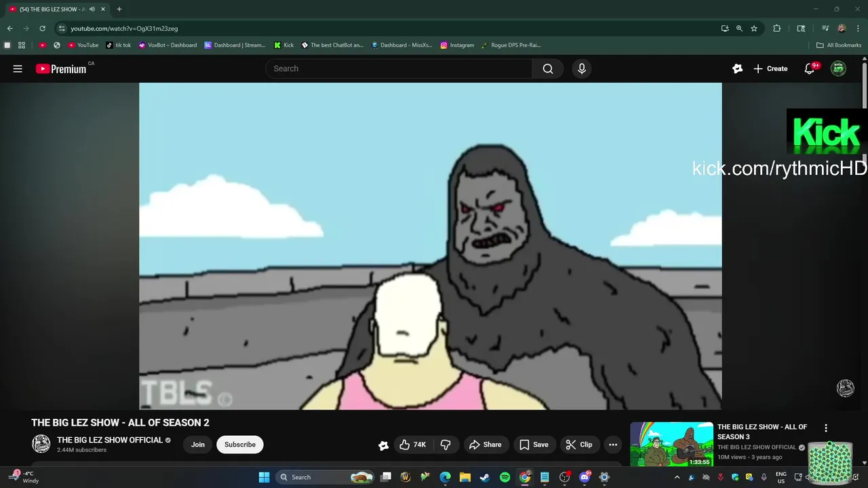Screen dimensions: 868x488
Task: Save the video to a playlist
Action: pos(534,445)
